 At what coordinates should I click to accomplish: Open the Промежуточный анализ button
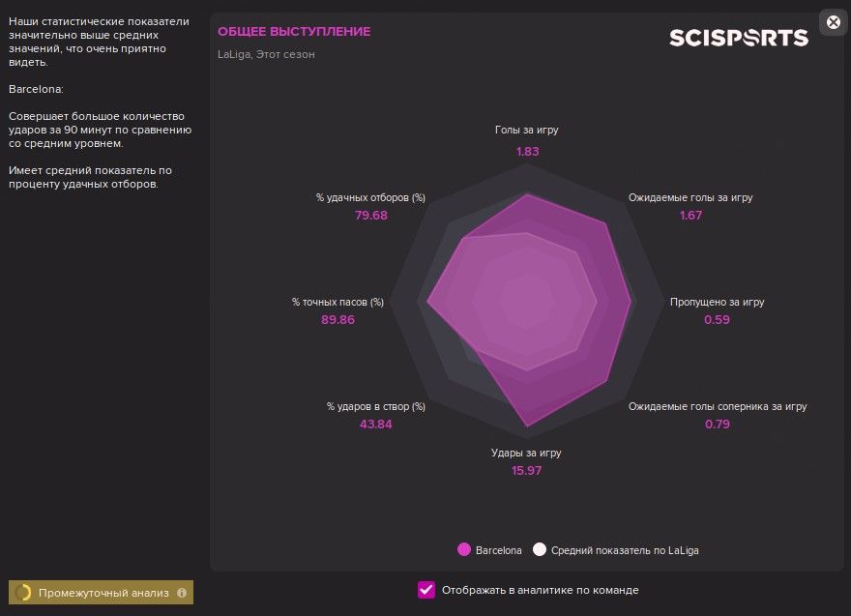tap(101, 593)
